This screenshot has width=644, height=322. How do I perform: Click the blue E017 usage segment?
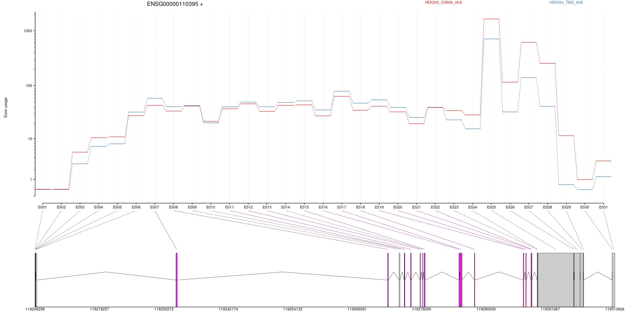342,91
